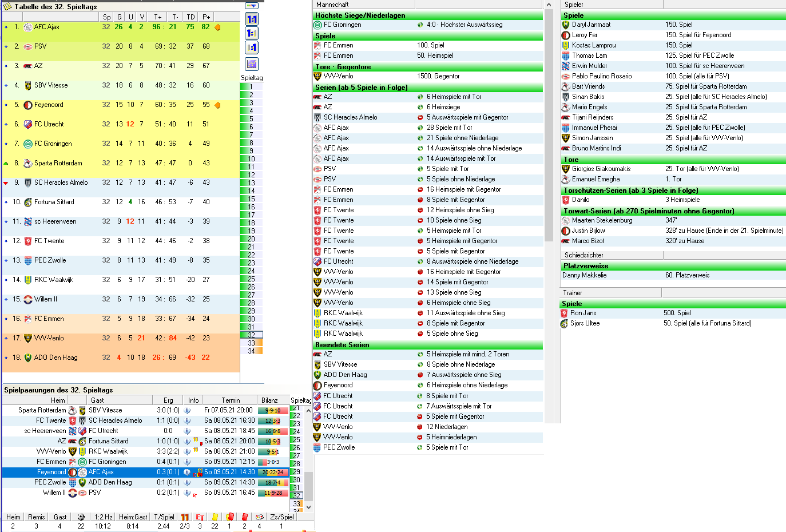Image resolution: width=786 pixels, height=532 pixels.
Task: Click the Danny Makkelie 60. Platzverweis entry
Action: coord(673,275)
